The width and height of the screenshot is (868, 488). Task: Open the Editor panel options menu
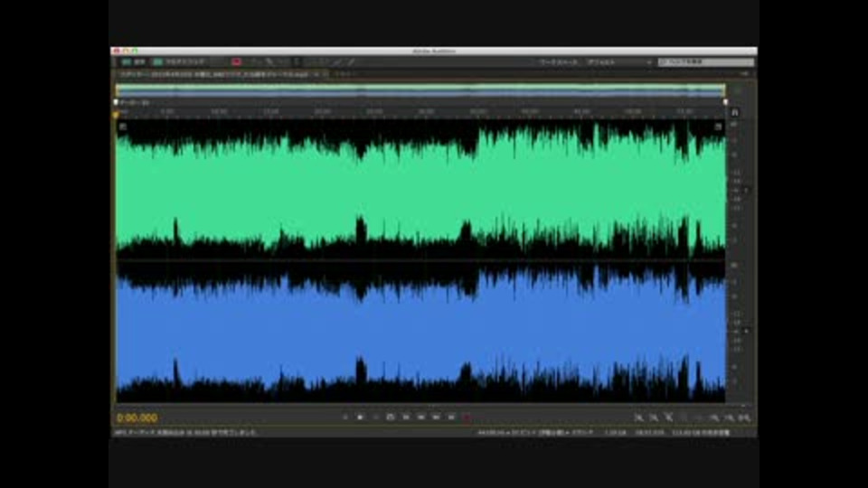[745, 73]
